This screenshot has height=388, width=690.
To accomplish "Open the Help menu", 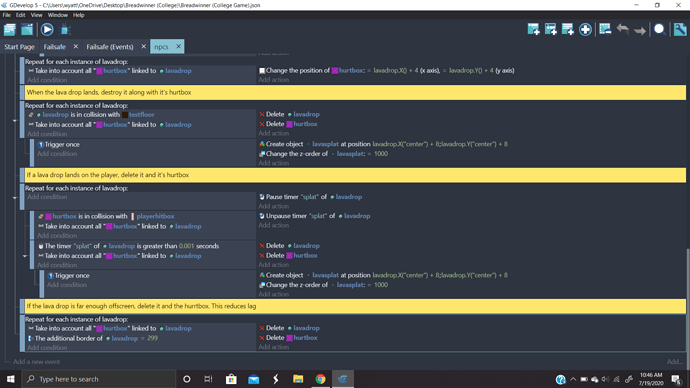I will [79, 15].
